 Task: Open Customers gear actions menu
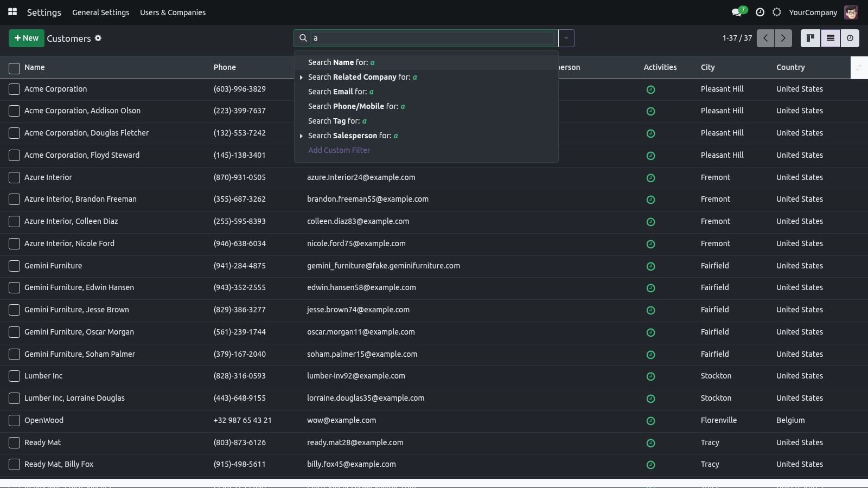pos(98,38)
